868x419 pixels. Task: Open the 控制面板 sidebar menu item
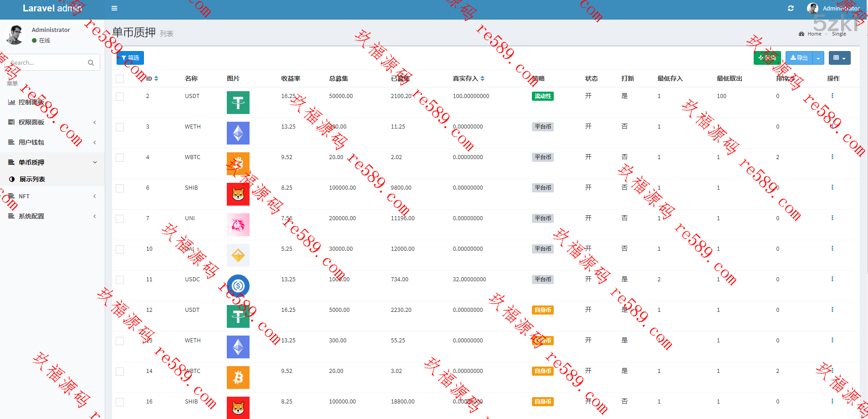click(31, 102)
